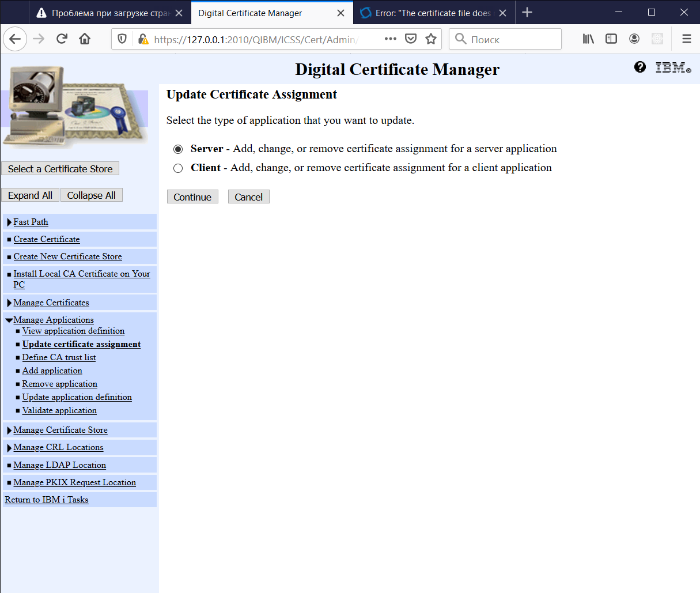Go back using the browser back arrow
Viewport: 700px width, 593px height.
16,39
